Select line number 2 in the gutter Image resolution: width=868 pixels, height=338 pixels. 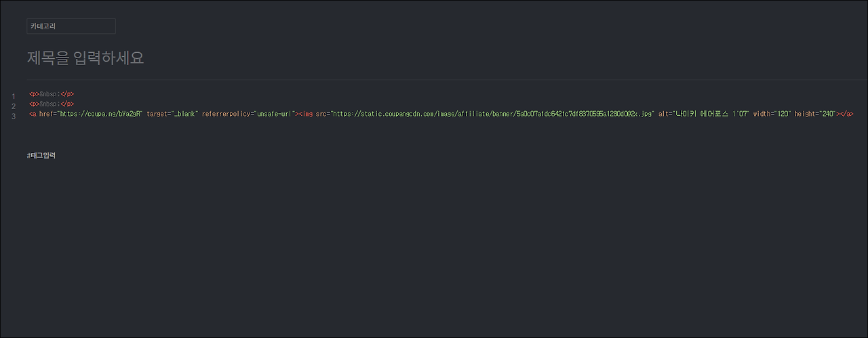click(x=14, y=106)
